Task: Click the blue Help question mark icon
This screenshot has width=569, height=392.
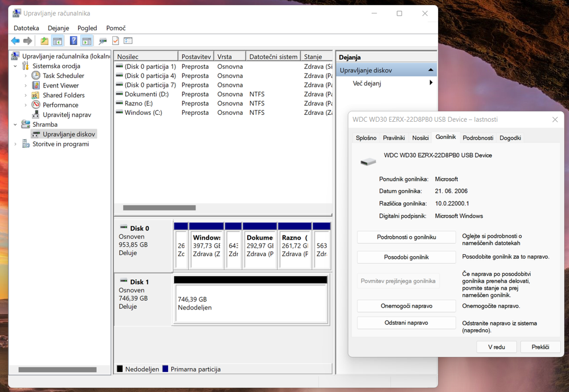Action: (x=73, y=41)
